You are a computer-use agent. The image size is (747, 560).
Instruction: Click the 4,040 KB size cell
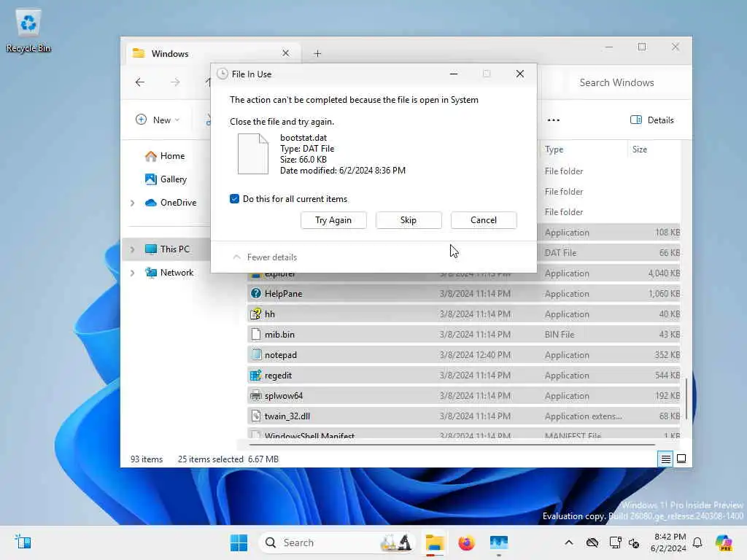[x=664, y=273]
